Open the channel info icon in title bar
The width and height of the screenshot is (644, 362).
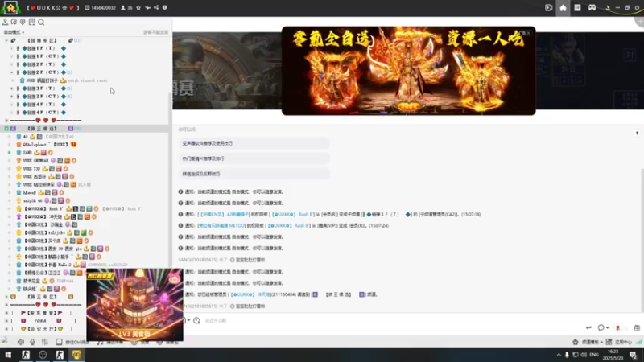coord(165,8)
